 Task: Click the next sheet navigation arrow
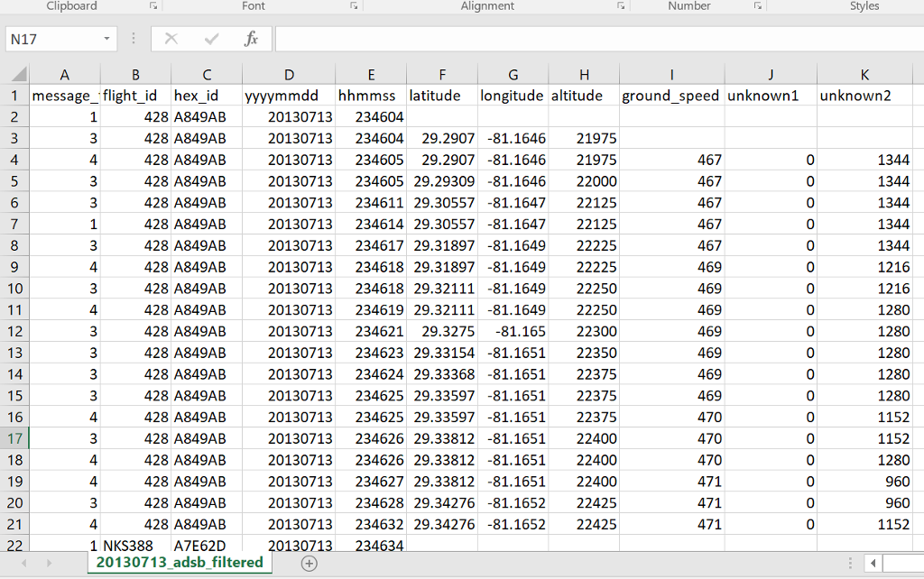49,563
